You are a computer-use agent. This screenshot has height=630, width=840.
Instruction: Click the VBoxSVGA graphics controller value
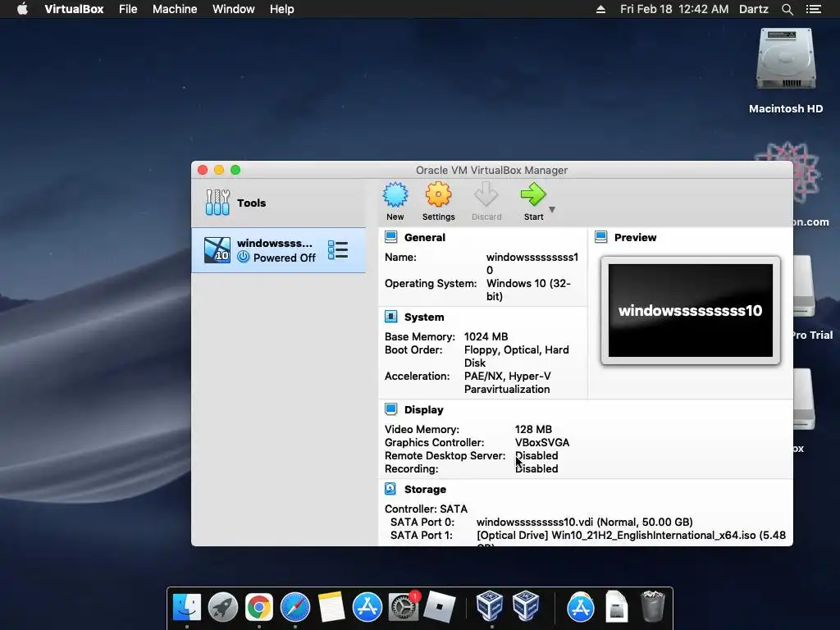click(542, 442)
